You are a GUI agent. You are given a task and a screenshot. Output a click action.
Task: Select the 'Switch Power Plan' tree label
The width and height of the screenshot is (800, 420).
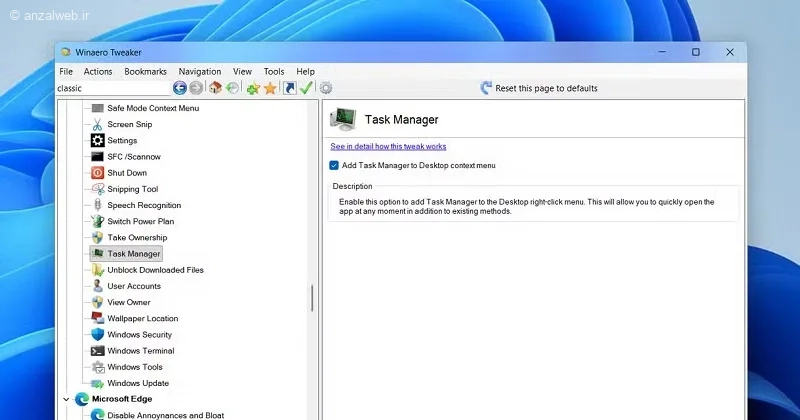click(x=140, y=221)
